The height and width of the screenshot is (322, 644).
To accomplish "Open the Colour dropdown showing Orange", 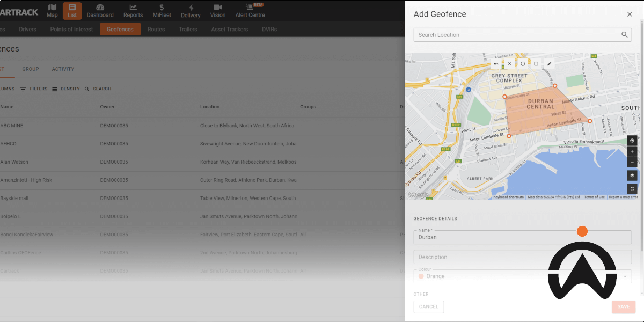I will click(522, 276).
